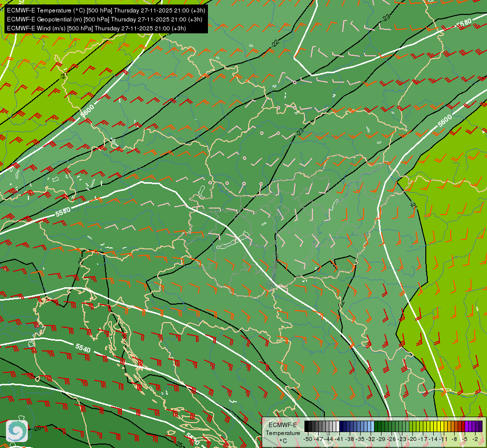Click the black swatch at the legend's left end
Screen dimensions: 487x448
[306, 426]
